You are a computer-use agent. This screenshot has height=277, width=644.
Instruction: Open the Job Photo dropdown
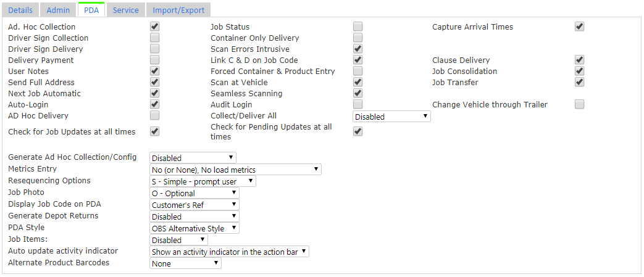[x=194, y=193]
